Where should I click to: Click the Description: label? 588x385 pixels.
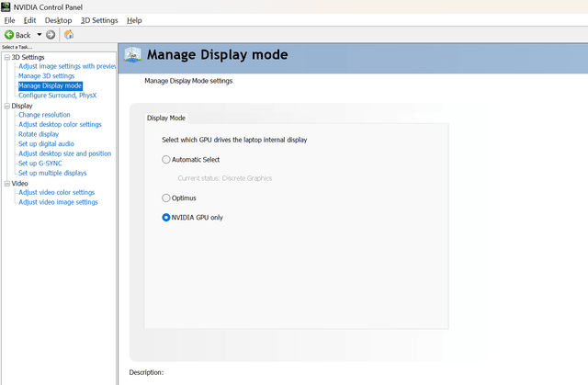pos(146,372)
